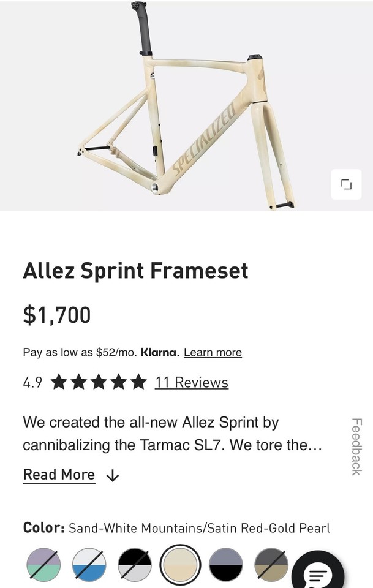Viewport: 373px width, 588px height.
Task: Expand the product image with the enlarge icon
Action: (346, 184)
